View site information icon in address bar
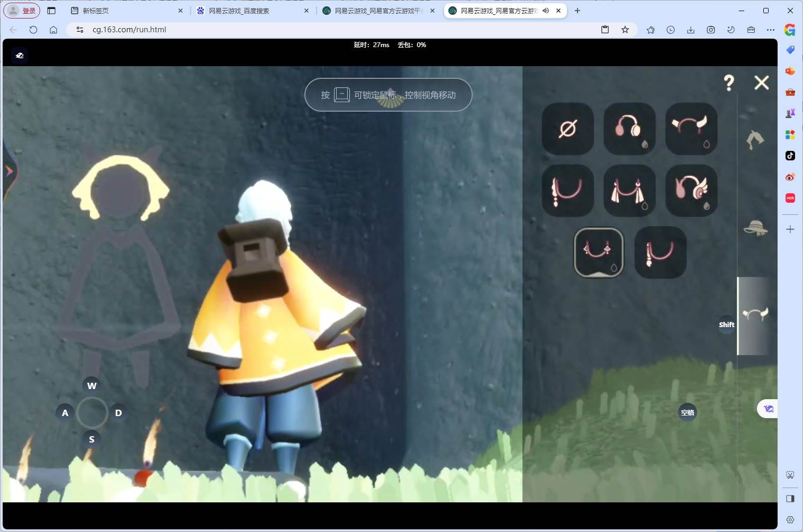Image resolution: width=803 pixels, height=532 pixels. [80, 30]
